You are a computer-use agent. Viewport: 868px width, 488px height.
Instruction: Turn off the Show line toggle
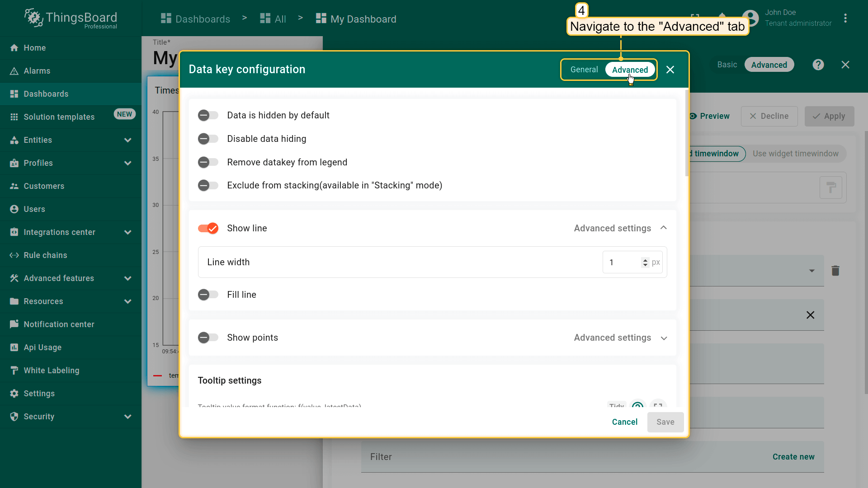pyautogui.click(x=208, y=228)
